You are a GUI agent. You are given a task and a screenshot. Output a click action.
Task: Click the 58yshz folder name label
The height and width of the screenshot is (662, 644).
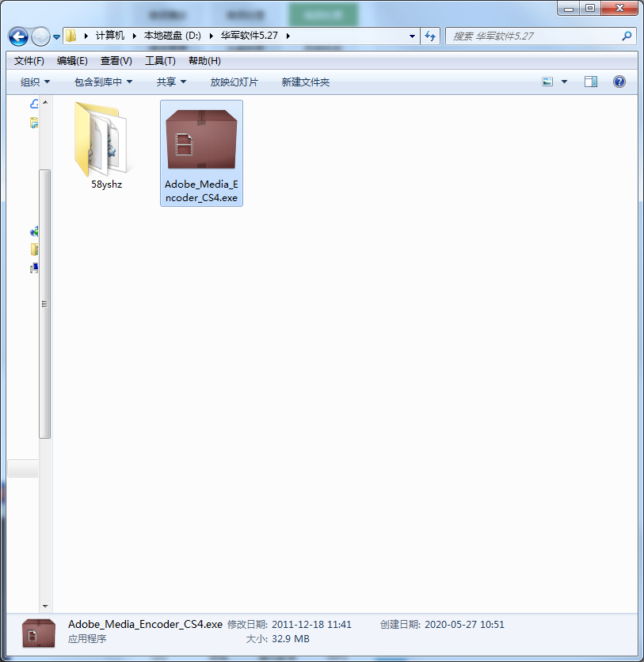coord(106,185)
